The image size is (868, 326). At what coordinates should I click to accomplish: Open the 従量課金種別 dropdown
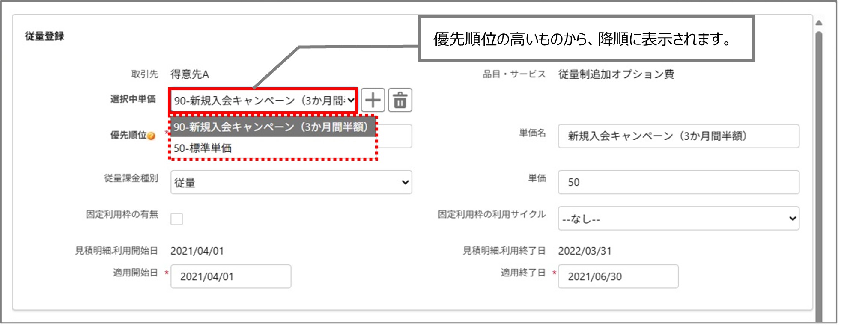tap(291, 182)
